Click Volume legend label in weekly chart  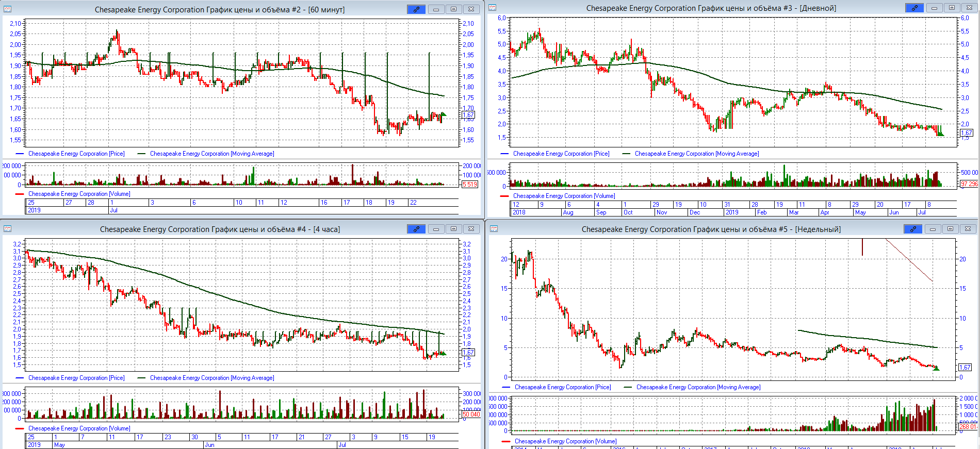click(x=565, y=441)
